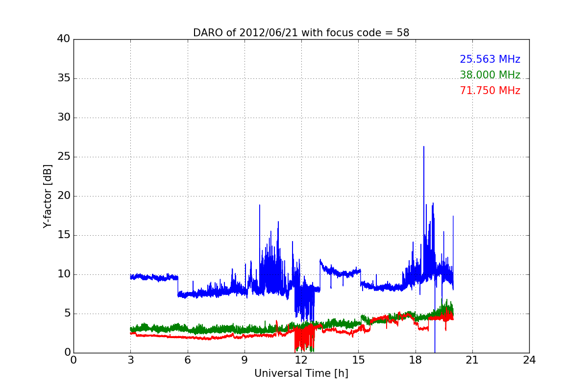Click the x-axis tick label 9
Viewport: 588px width, 392px height.
click(245, 360)
